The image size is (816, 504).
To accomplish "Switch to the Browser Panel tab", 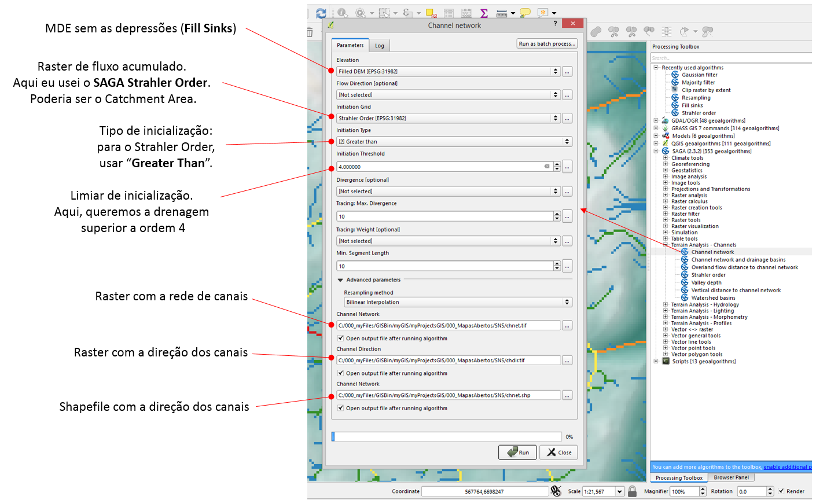I will tap(731, 478).
